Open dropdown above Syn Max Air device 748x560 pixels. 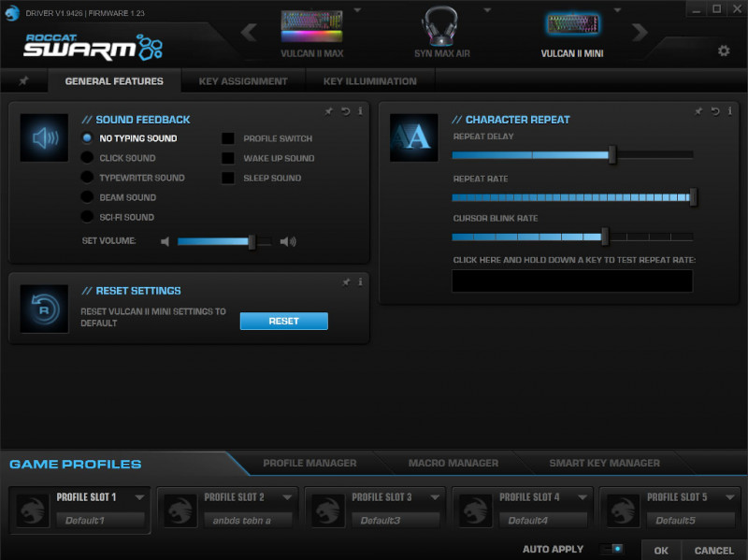pos(487,10)
